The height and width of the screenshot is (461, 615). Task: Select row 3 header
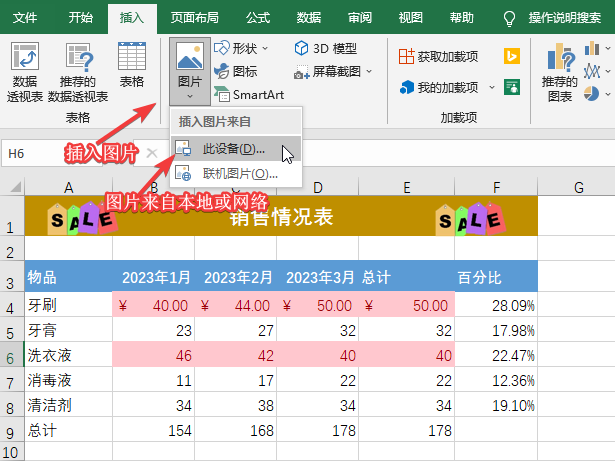[12, 277]
